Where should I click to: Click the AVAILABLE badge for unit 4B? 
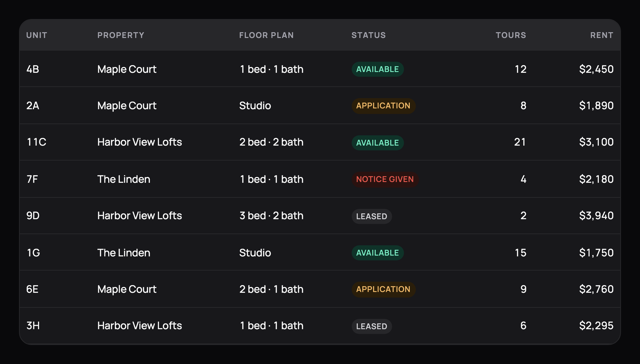[378, 69]
